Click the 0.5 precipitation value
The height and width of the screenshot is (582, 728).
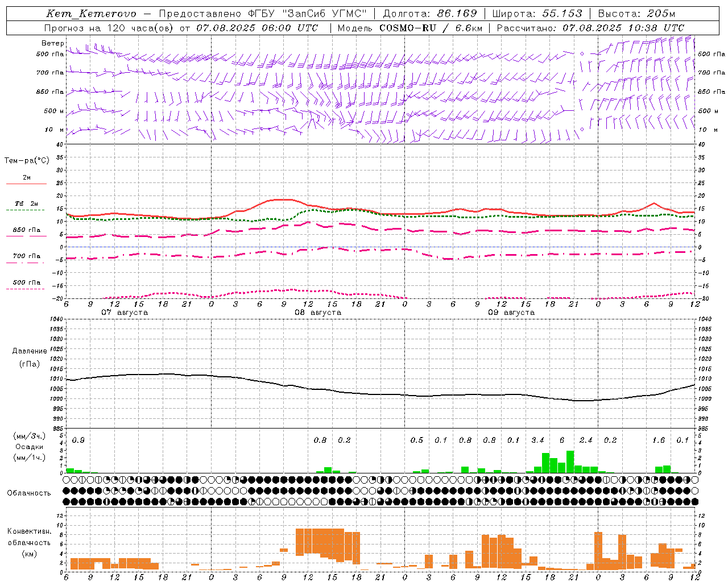[x=417, y=440]
